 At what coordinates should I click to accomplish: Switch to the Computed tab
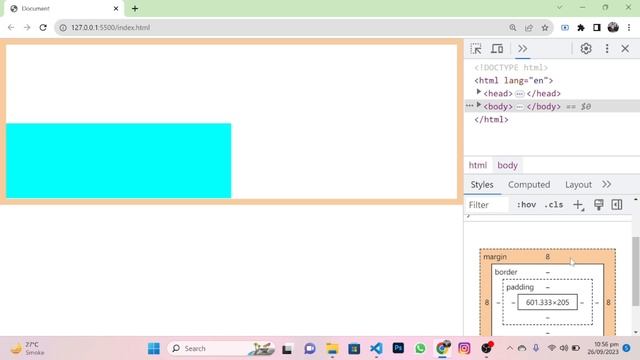529,184
